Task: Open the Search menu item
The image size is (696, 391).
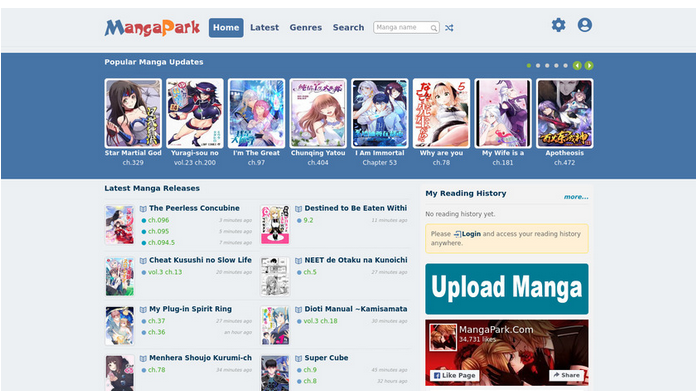Action: 348,28
